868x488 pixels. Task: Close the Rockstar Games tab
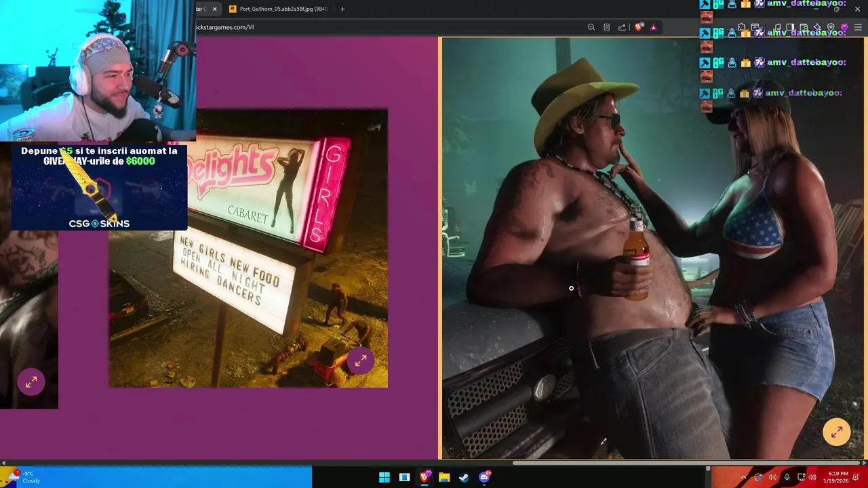pyautogui.click(x=215, y=9)
